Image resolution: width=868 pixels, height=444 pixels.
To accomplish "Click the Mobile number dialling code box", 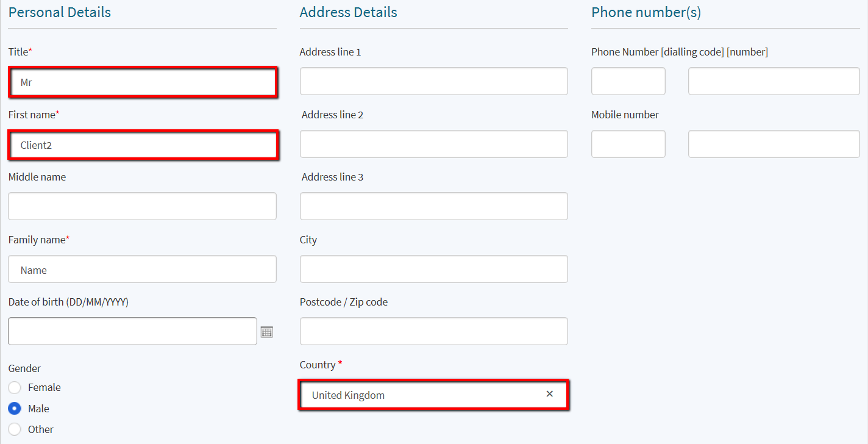I will tap(628, 144).
